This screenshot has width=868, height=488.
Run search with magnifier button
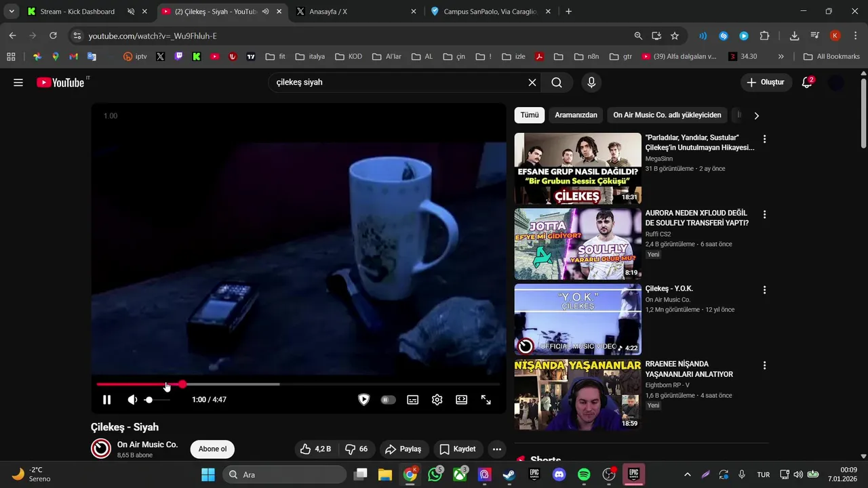pos(557,83)
